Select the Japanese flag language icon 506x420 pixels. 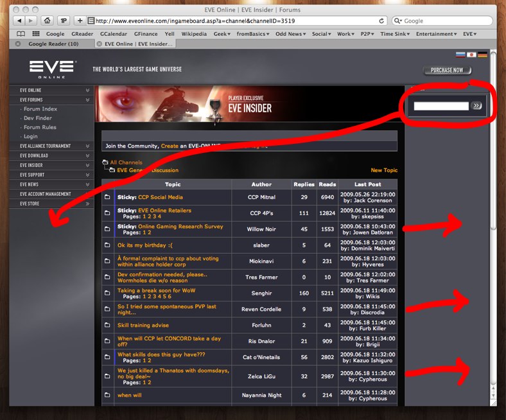click(471, 55)
